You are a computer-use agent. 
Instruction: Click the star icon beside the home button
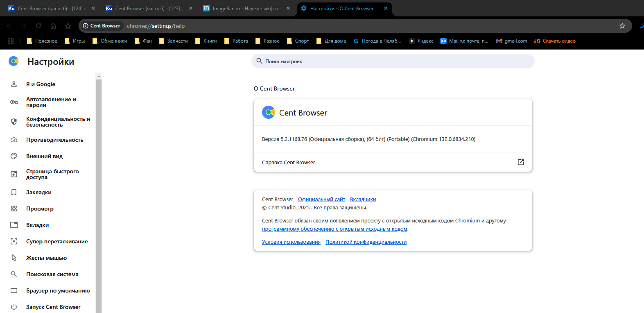click(68, 26)
